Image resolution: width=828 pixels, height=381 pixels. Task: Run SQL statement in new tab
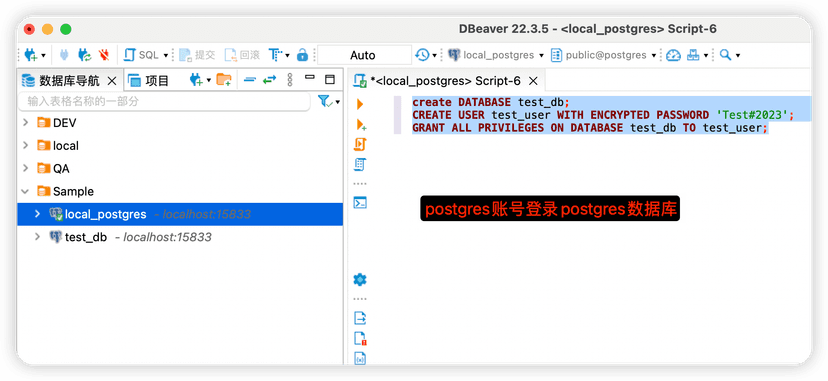361,125
